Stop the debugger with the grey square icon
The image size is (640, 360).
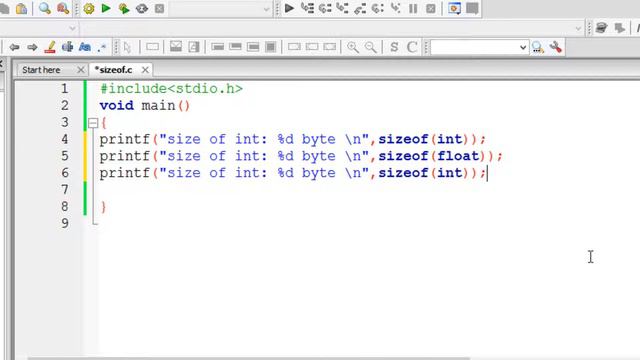coord(431,9)
